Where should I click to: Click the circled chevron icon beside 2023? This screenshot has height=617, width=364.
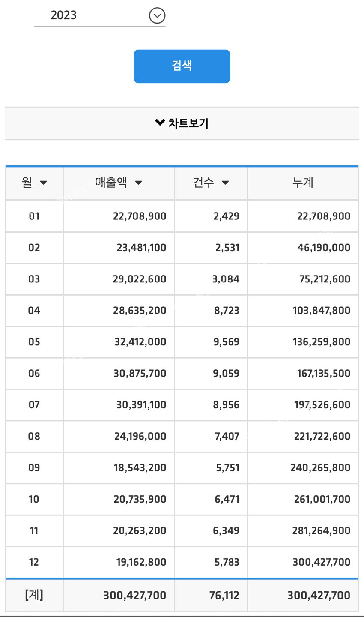pyautogui.click(x=157, y=16)
